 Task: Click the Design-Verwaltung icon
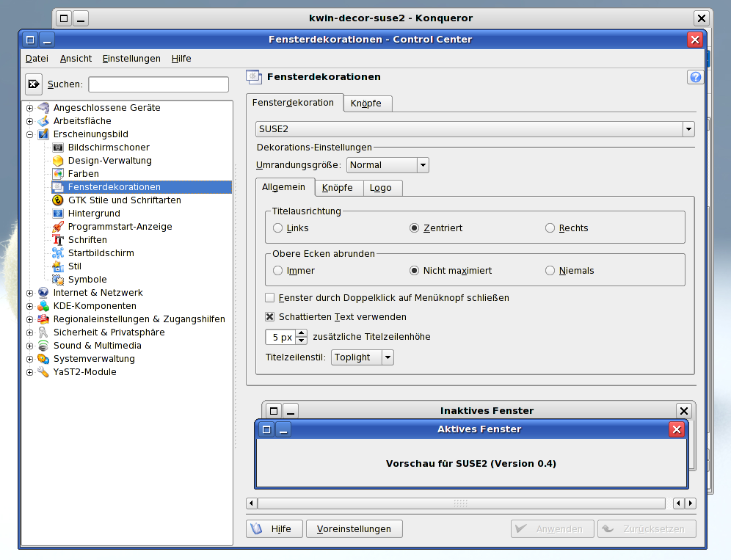tap(58, 161)
